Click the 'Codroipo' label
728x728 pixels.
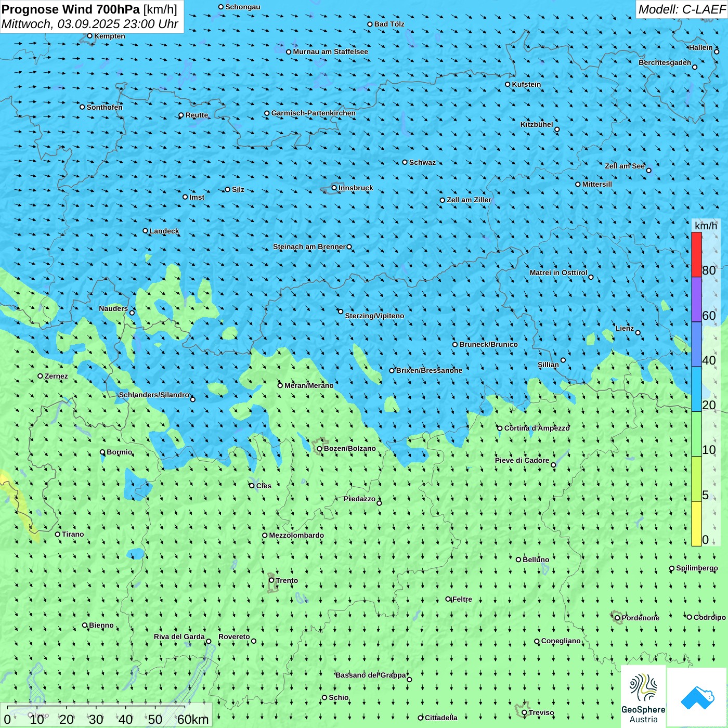point(709,617)
